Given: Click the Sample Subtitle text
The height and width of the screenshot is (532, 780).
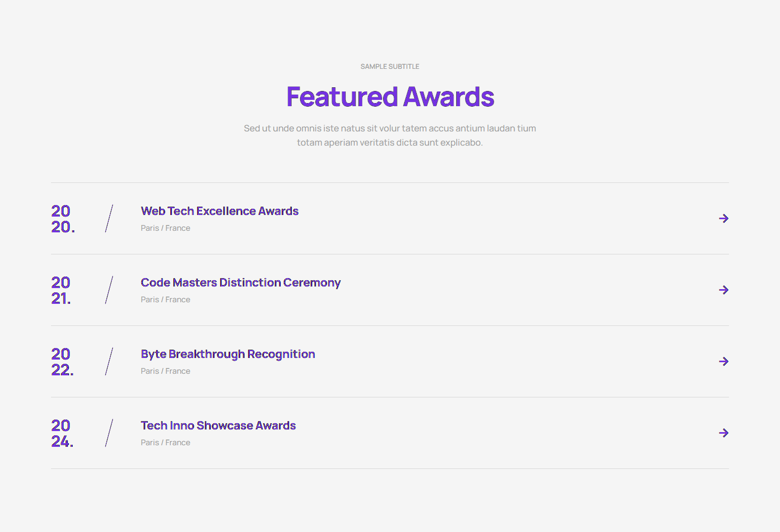Looking at the screenshot, I should pyautogui.click(x=389, y=67).
